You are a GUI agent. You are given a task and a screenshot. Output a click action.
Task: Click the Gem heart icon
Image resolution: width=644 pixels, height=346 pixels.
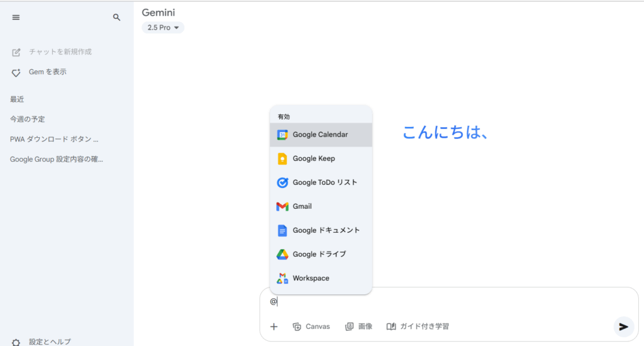[16, 73]
